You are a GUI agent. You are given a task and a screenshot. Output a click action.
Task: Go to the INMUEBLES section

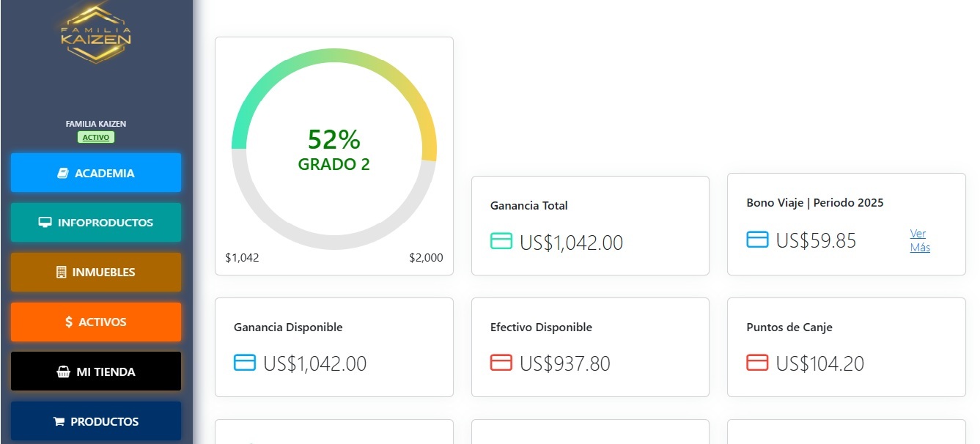pyautogui.click(x=96, y=273)
